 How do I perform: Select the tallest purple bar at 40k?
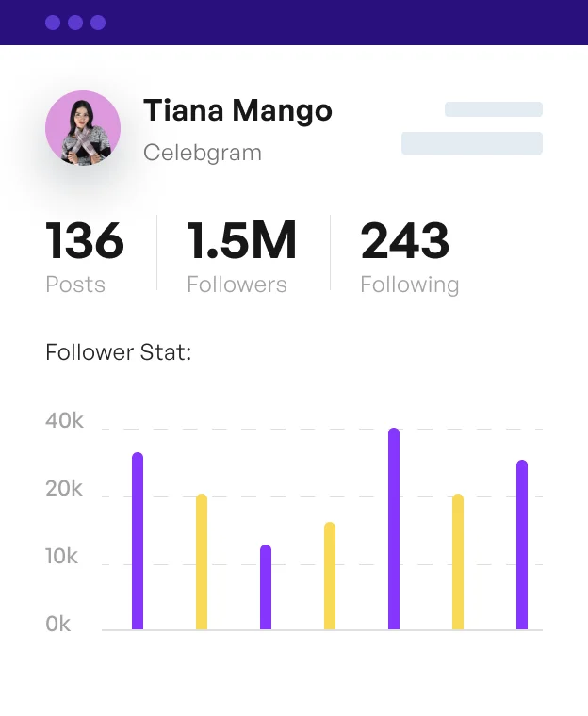(x=394, y=529)
